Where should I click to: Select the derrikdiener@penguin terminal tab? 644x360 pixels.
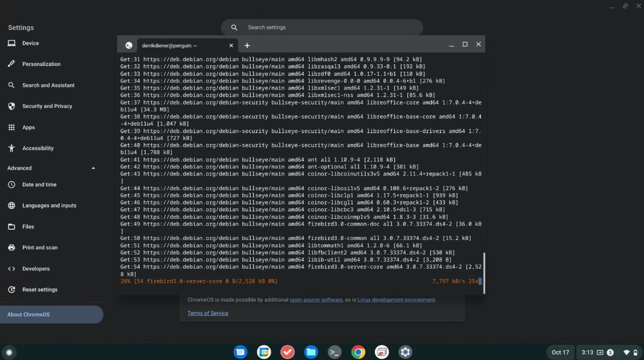[x=177, y=45]
